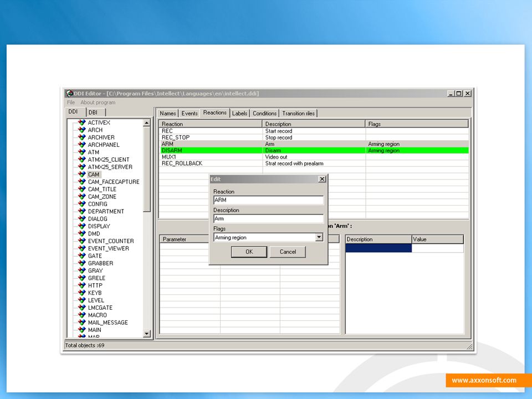Screen dimensions: 532x399
Task: Click the DISPLAY object icon
Action: [82, 226]
